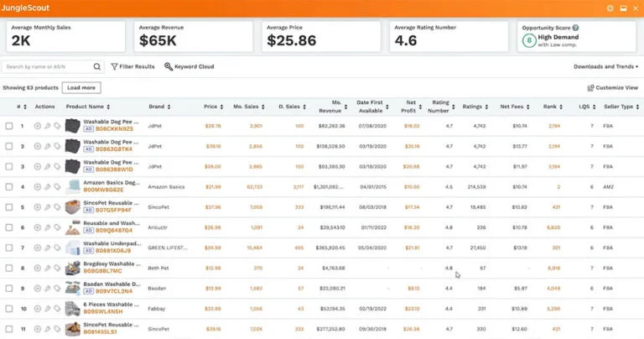Open ASIN link B08CKKN9Z5
Screen dimensions: 644x339
pos(115,129)
